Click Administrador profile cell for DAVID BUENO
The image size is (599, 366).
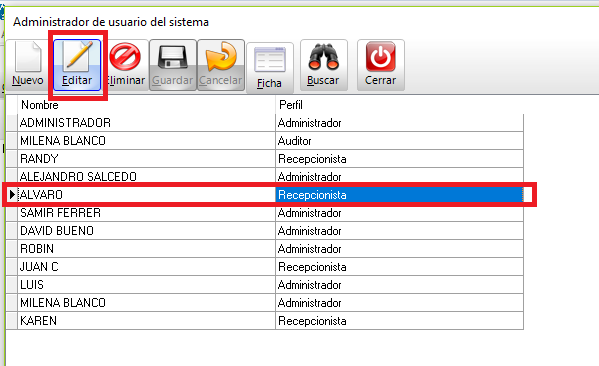(399, 230)
